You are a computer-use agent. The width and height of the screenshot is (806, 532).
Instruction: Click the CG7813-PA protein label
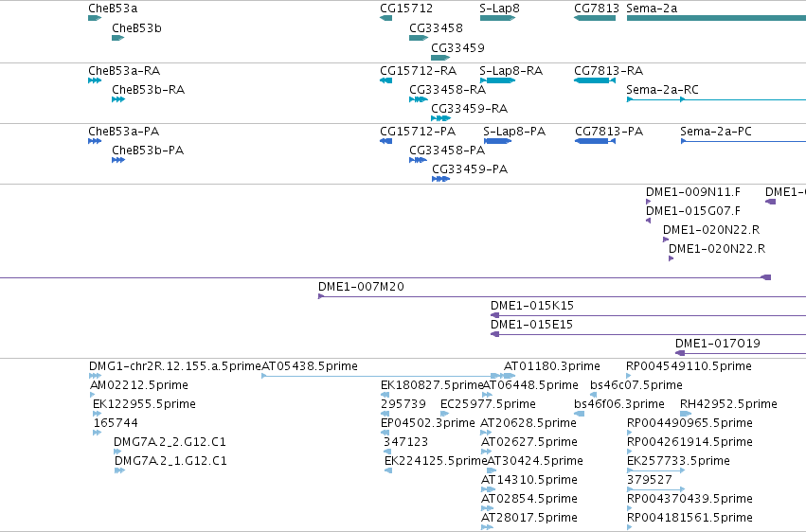[x=609, y=132]
